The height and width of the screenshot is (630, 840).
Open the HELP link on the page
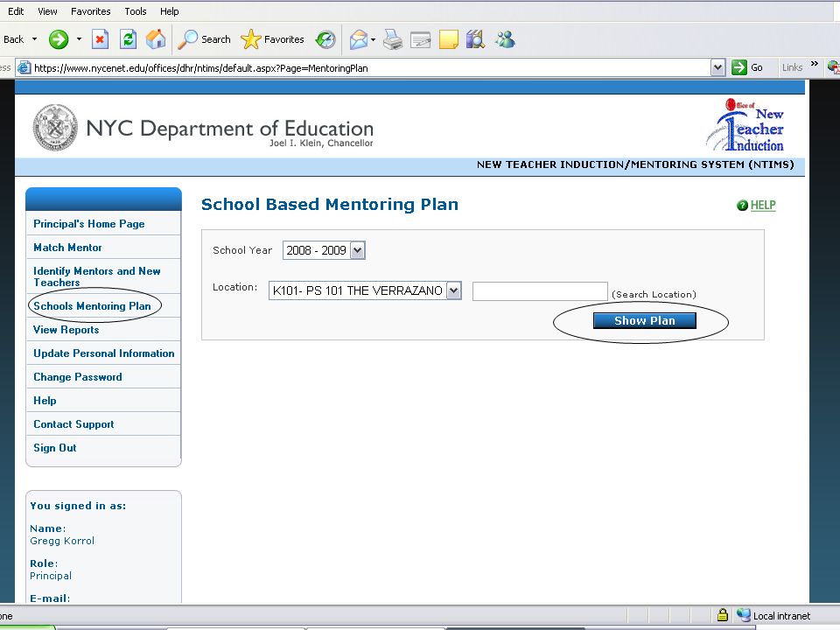coord(763,205)
